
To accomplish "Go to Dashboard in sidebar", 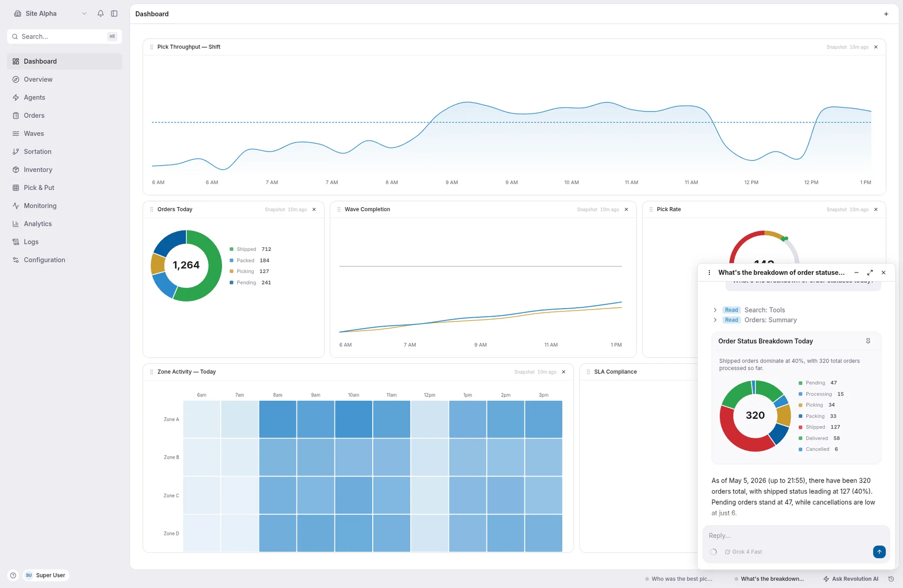I will 64,61.
